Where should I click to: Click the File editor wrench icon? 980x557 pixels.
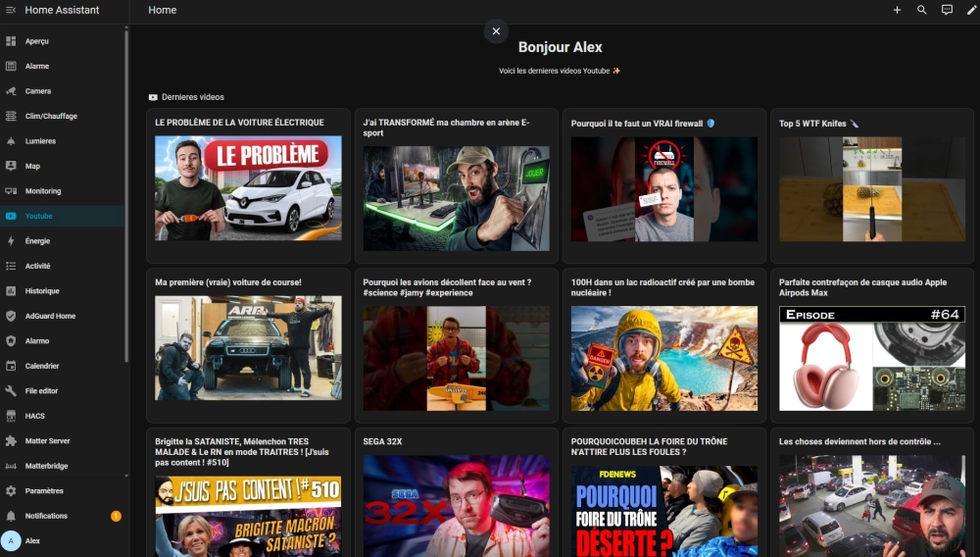tap(11, 391)
